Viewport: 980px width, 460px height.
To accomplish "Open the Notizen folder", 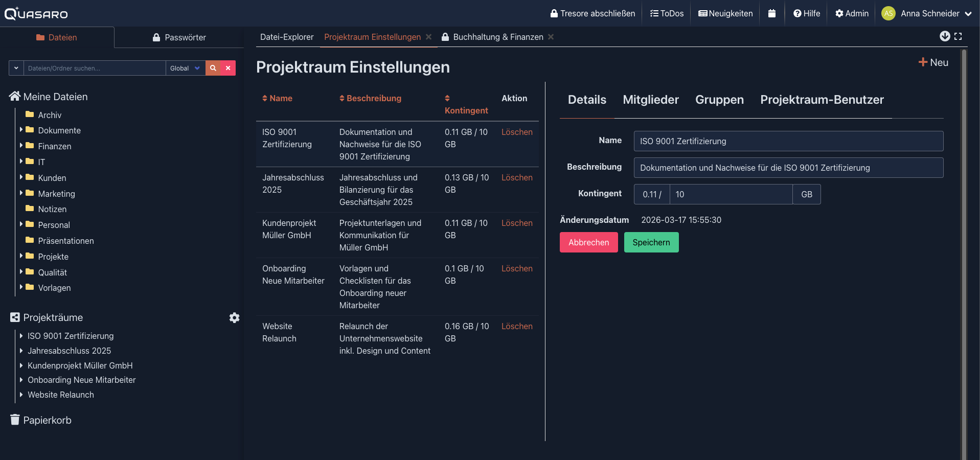I will tap(52, 209).
